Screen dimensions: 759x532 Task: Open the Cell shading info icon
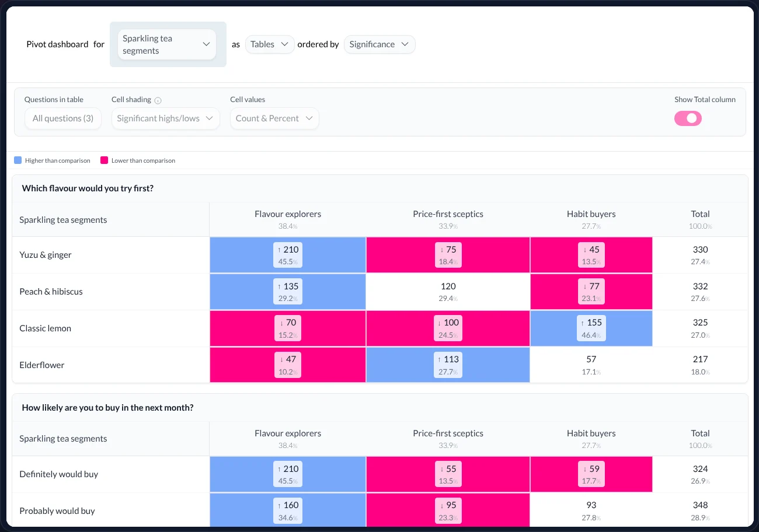(x=158, y=100)
